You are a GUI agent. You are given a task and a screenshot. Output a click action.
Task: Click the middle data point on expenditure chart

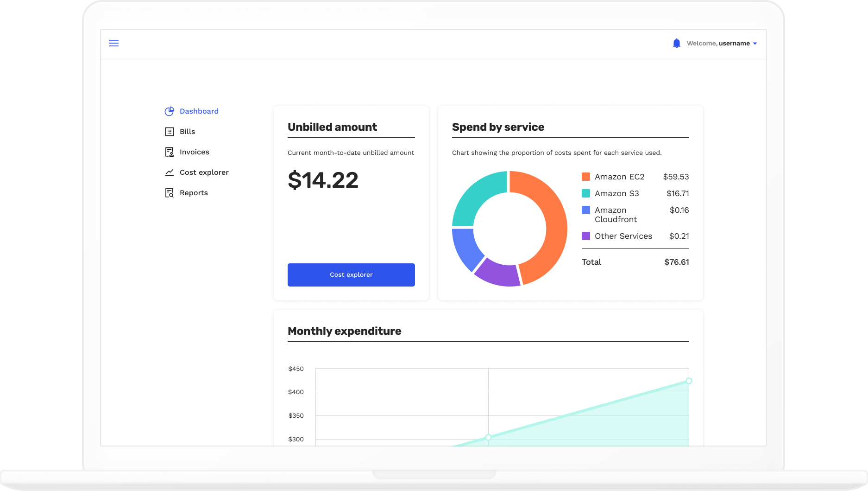pyautogui.click(x=488, y=437)
